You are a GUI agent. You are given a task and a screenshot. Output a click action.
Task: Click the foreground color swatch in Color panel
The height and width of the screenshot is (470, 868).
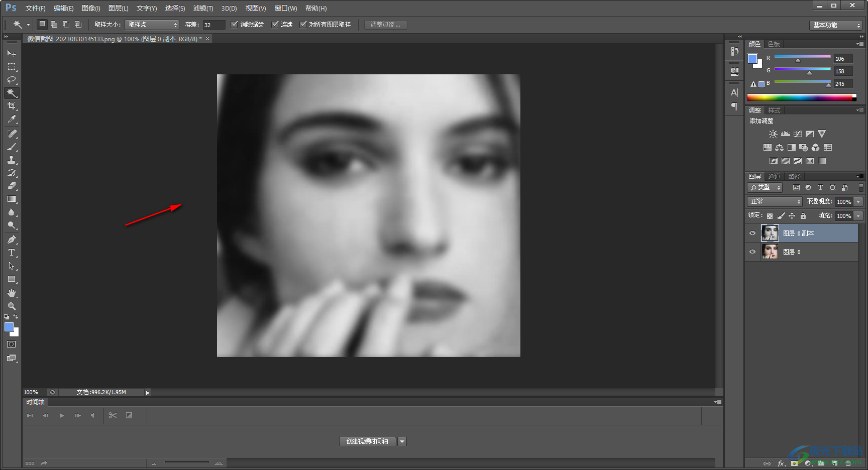752,59
